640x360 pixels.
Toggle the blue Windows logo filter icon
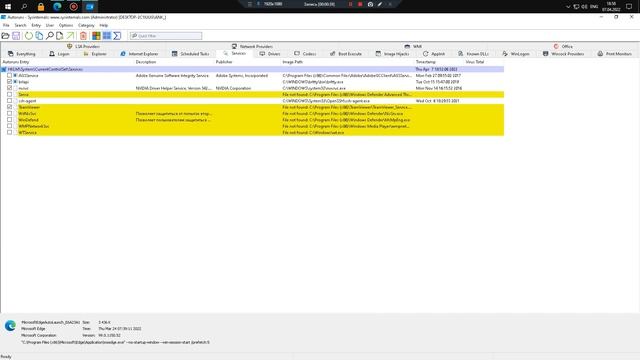[x=107, y=36]
